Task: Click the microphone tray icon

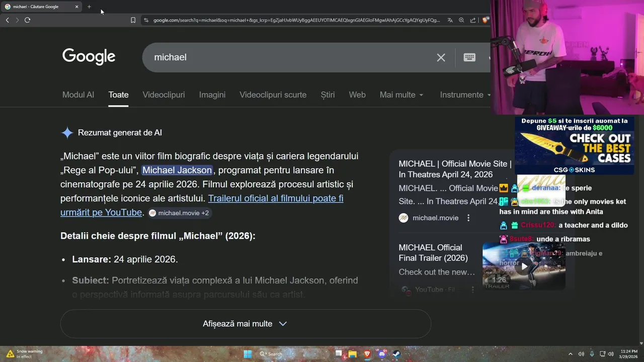Action: [x=592, y=354]
